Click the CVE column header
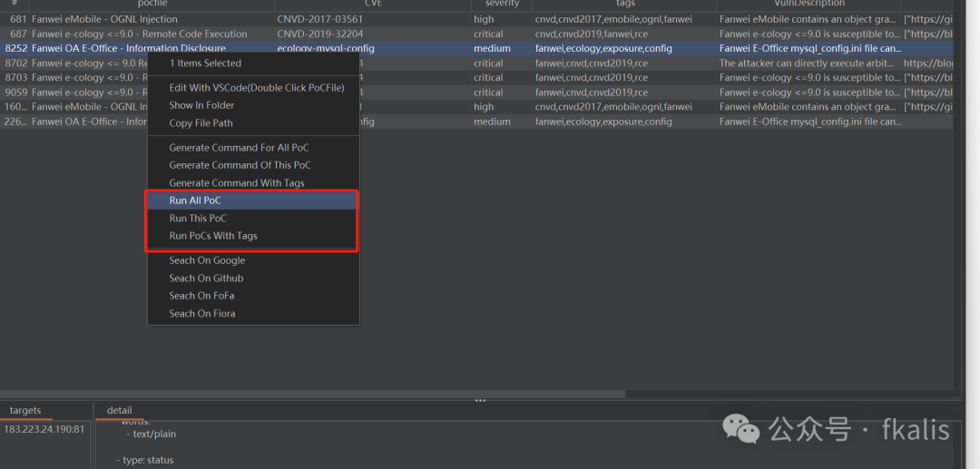 (373, 4)
